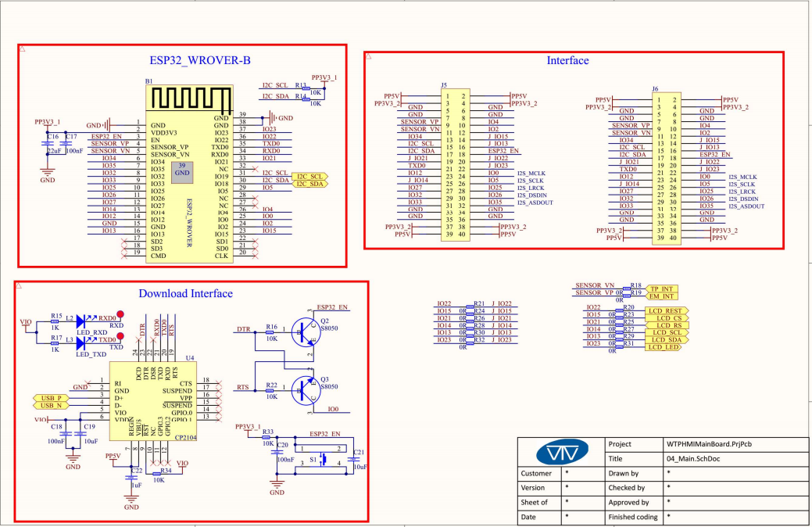Select the yellow LCD_CS port symbol
Image resolution: width=812 pixels, height=527 pixels.
click(667, 318)
